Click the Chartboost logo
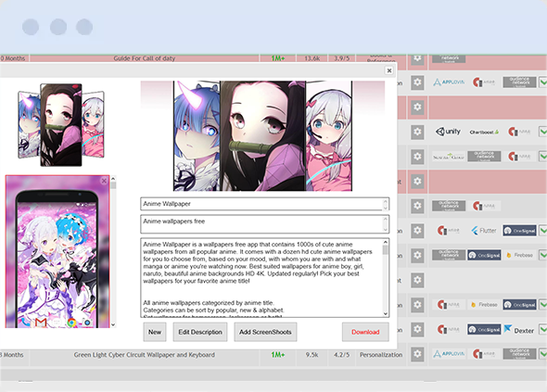 tap(484, 133)
